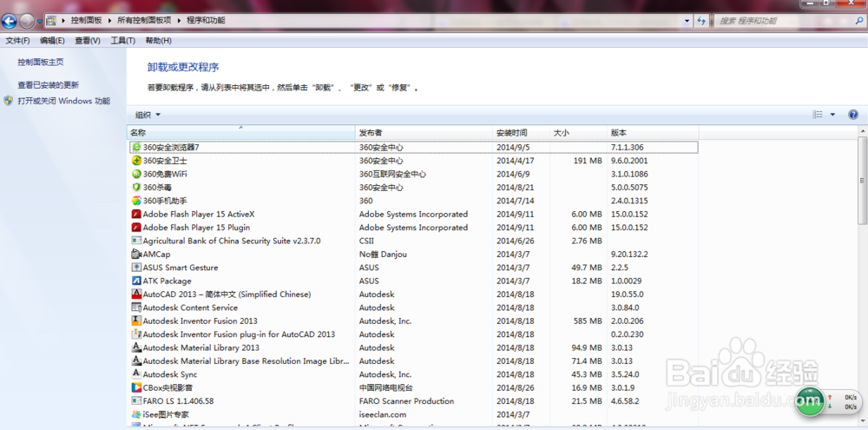The image size is (868, 430).
Task: Click the green network speed floating widget
Action: pyautogui.click(x=809, y=401)
